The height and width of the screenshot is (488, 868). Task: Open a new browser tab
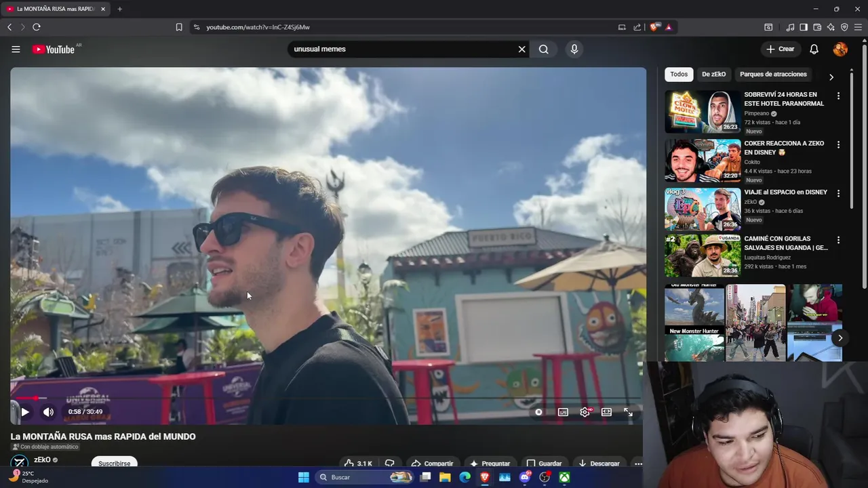pyautogui.click(x=119, y=9)
